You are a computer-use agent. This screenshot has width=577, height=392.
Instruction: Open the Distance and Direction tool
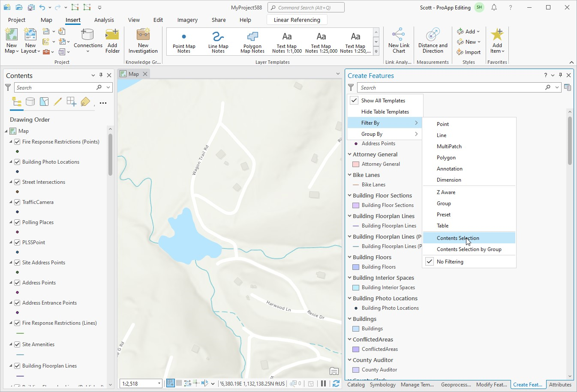point(433,41)
